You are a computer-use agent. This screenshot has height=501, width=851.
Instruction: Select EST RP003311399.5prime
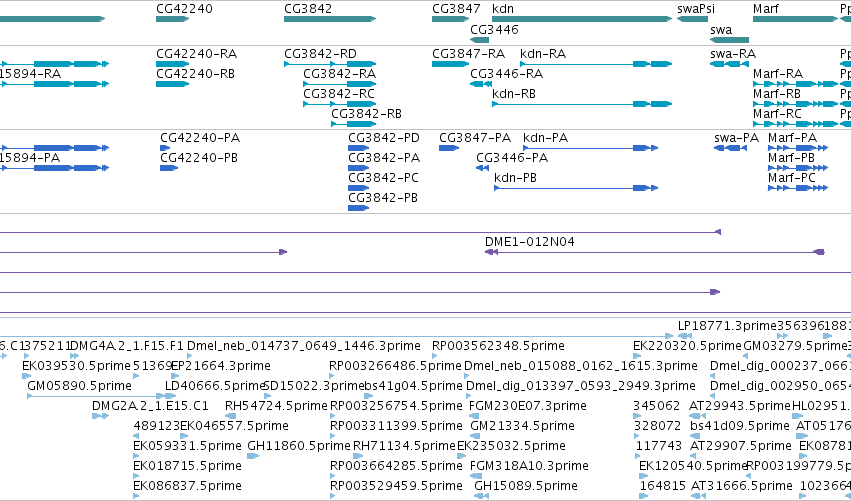click(x=396, y=426)
